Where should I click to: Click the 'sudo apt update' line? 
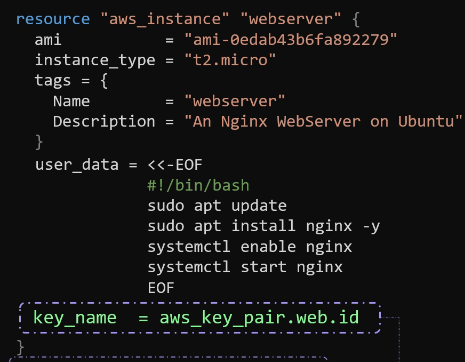tap(217, 206)
